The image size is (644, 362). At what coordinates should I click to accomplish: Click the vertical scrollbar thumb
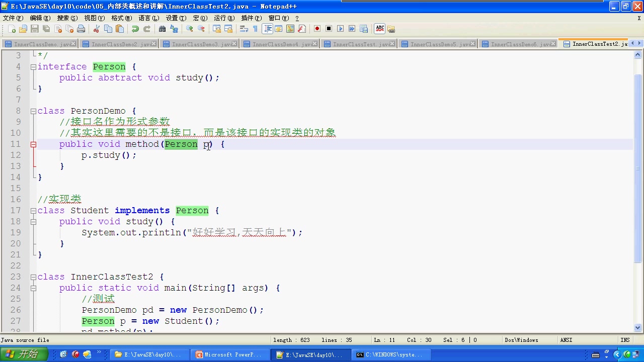coord(638,168)
